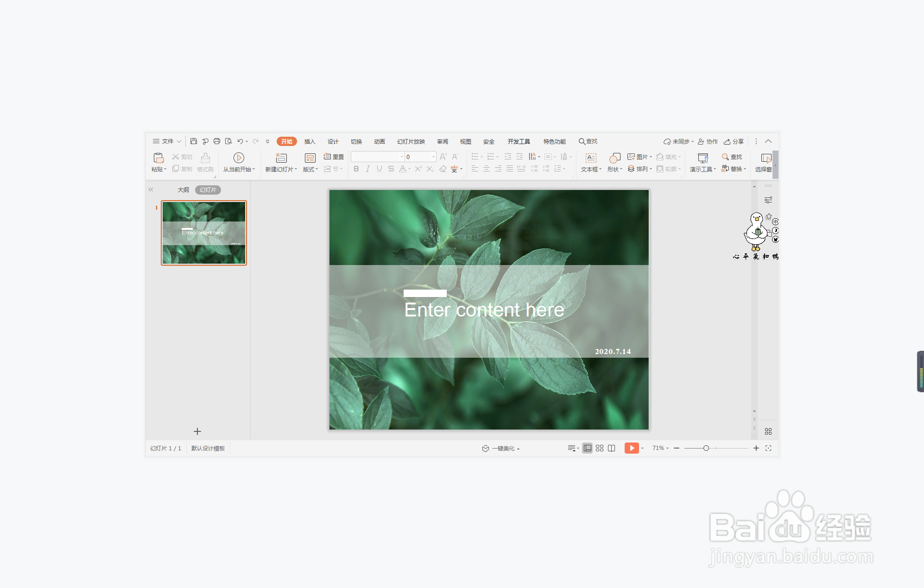
Task: Open the 版式 layout dropdown
Action: point(310,169)
